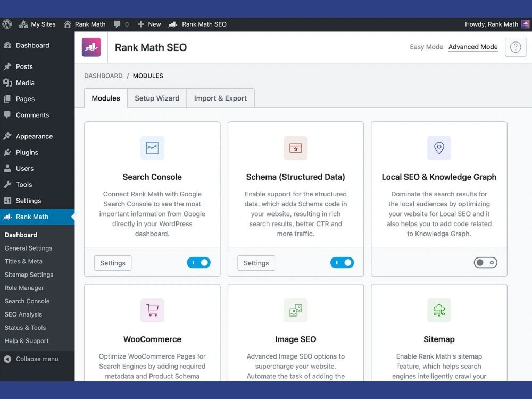The height and width of the screenshot is (399, 532).
Task: Click the Sitemap module icon
Action: point(439,310)
